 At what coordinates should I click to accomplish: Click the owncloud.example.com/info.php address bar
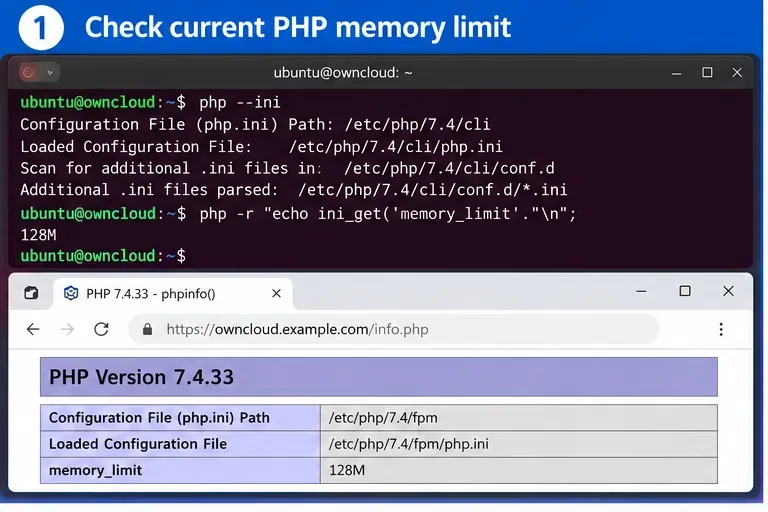pos(394,329)
